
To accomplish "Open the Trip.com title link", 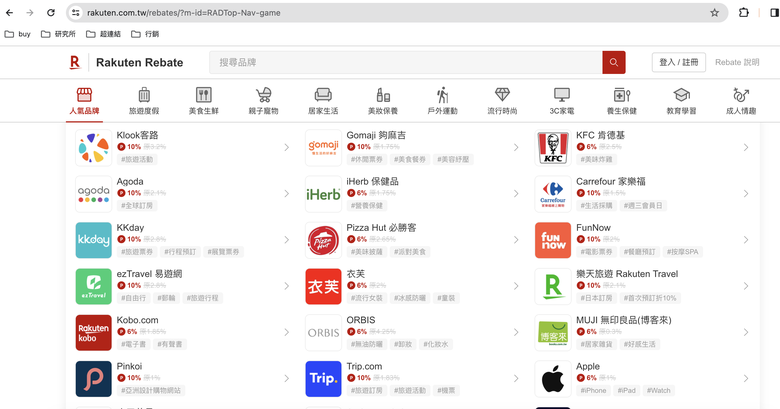I will tap(364, 366).
